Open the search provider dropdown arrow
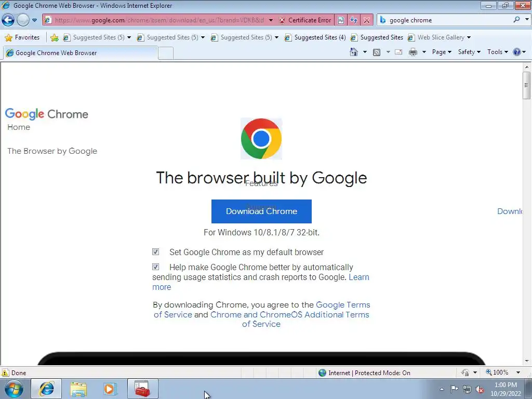Screen dimensions: 532x399 (527, 20)
